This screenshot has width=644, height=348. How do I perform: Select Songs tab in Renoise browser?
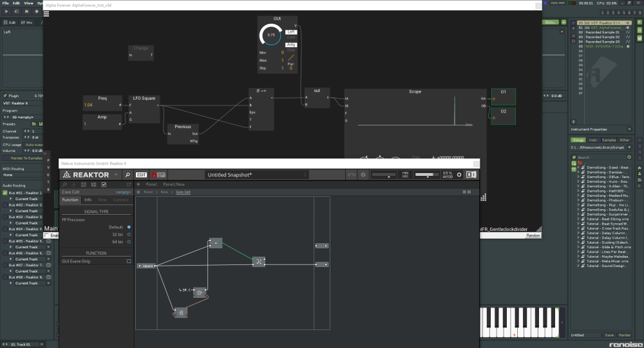click(578, 140)
